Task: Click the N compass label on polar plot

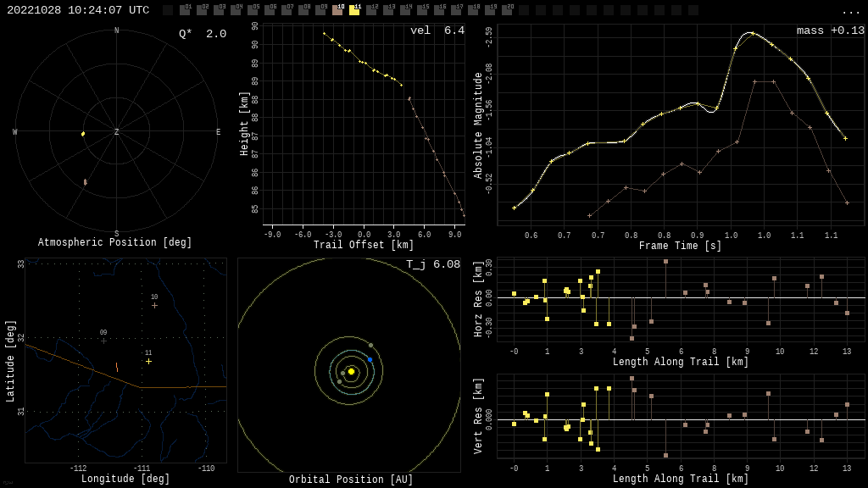Action: click(x=116, y=30)
